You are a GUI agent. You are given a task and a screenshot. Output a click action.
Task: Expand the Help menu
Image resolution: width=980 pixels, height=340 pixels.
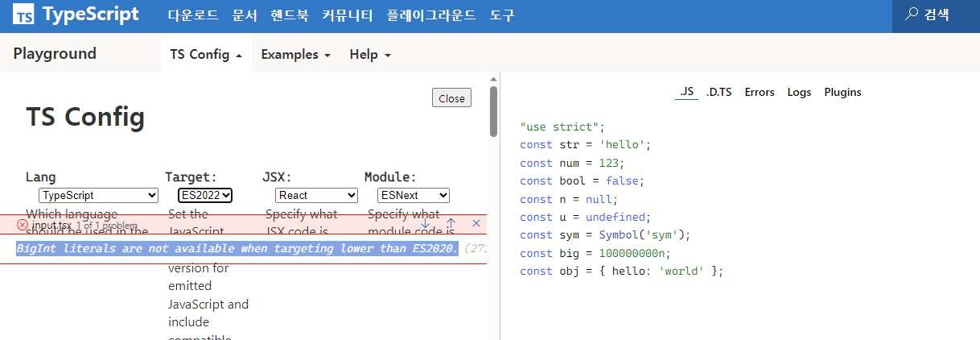tap(370, 54)
